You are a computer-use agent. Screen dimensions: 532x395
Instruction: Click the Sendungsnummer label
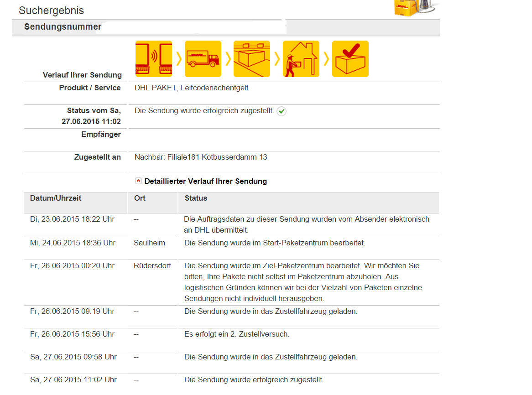coord(63,27)
